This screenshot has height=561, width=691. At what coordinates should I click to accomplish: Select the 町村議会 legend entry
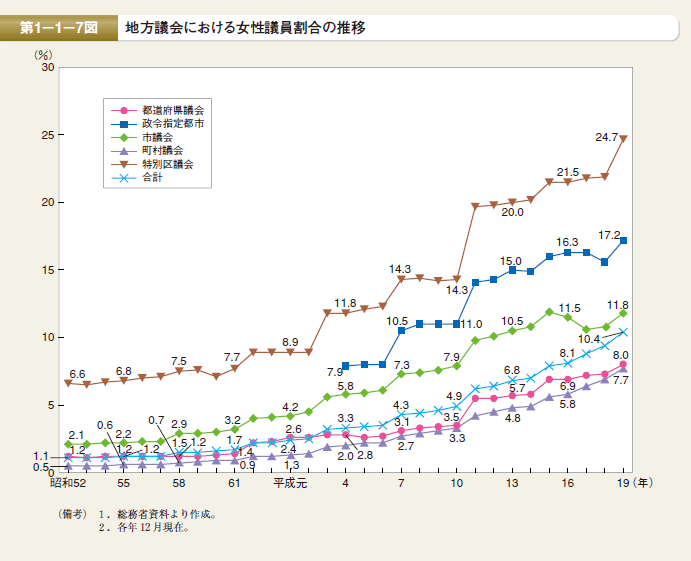(x=147, y=151)
